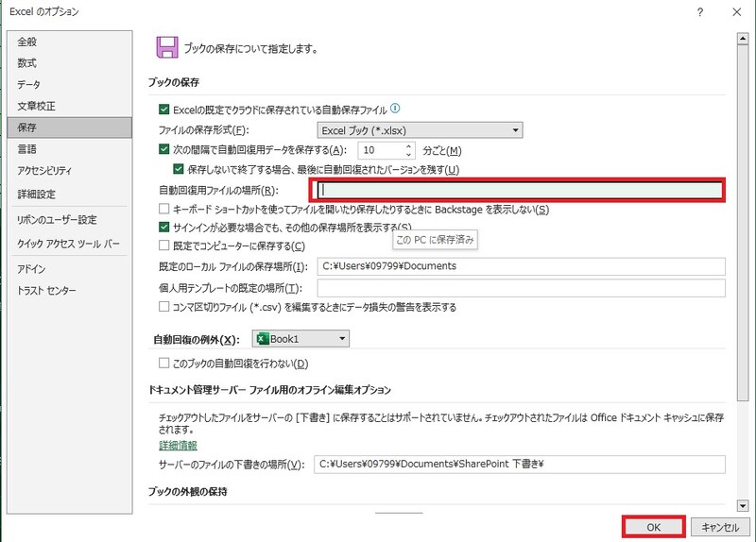Check 既定でコンピューターに保存する option
Viewport: 756px width, 542px height.
pos(163,246)
